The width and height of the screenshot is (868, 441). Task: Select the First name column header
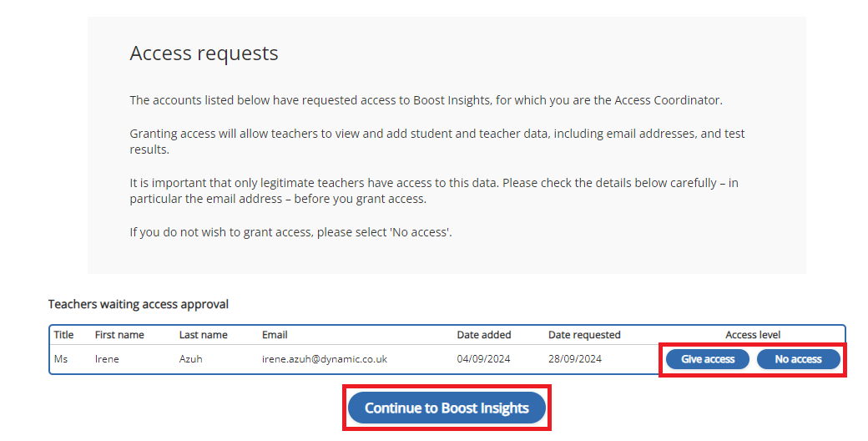coord(119,335)
